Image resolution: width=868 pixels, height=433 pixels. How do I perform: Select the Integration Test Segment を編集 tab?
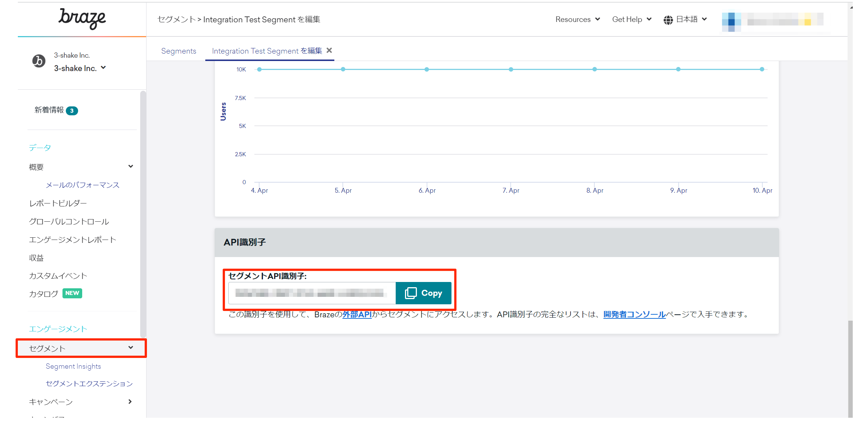coord(267,51)
